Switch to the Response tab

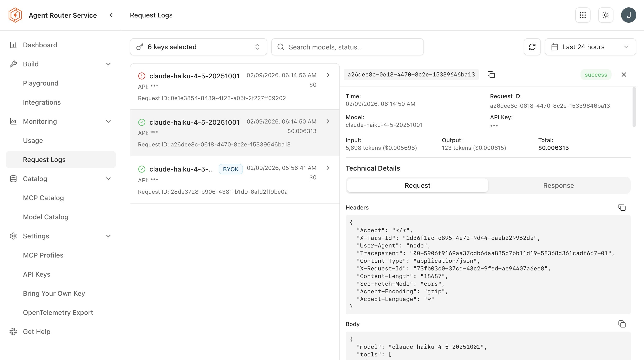click(559, 185)
